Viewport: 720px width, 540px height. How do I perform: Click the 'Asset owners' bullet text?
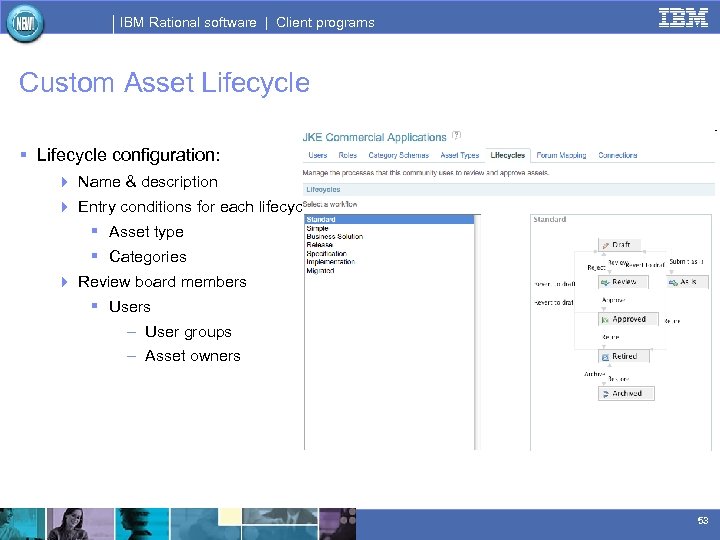pos(192,356)
